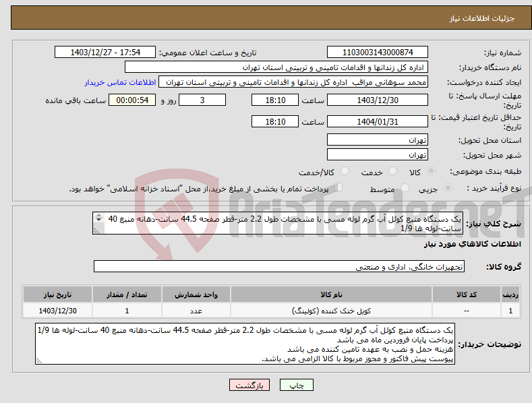Click the response deadline time 18:10 field
The image size is (532, 403).
click(x=275, y=100)
